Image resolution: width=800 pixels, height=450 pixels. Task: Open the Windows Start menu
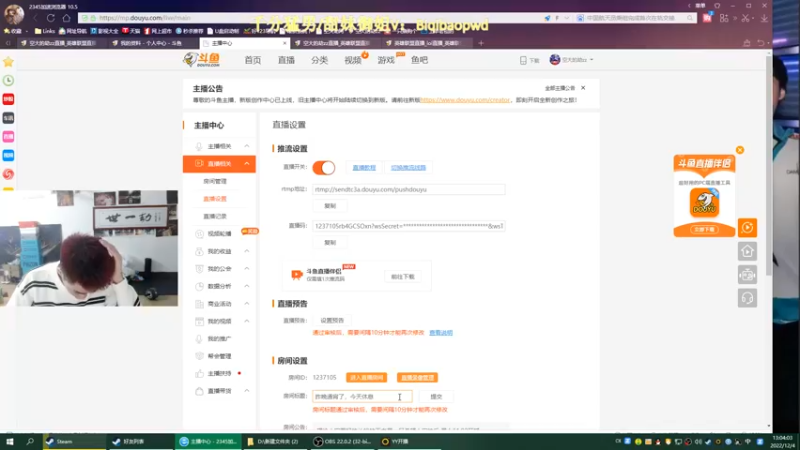[x=10, y=441]
